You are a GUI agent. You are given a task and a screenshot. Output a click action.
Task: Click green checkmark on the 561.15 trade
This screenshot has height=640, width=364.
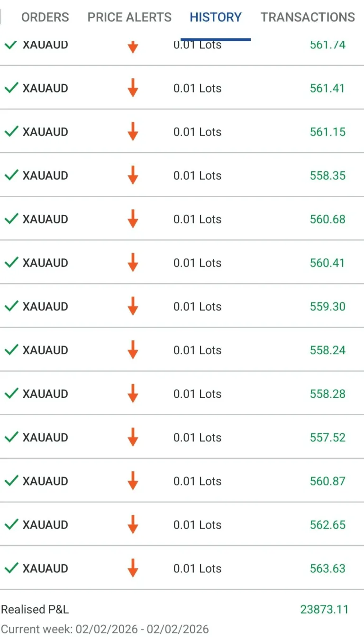pyautogui.click(x=11, y=132)
